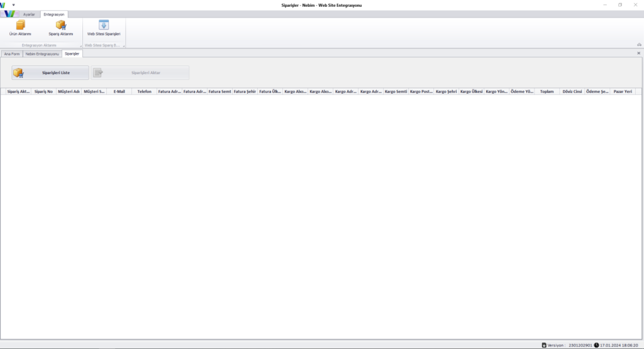Close the Siparişler document tab panel
Viewport: 644px width, 349px height.
pyautogui.click(x=639, y=53)
